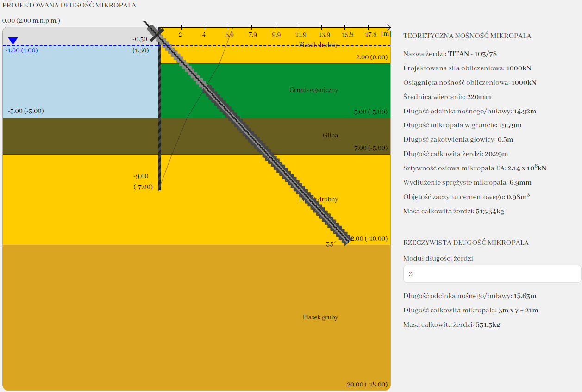This screenshot has height=392, width=582.
Task: Click the striped vertical retaining wall
Action: pyautogui.click(x=159, y=116)
